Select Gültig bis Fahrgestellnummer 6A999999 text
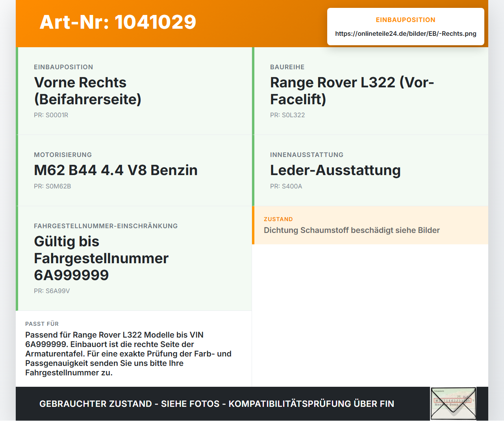The width and height of the screenshot is (504, 421). [x=101, y=258]
